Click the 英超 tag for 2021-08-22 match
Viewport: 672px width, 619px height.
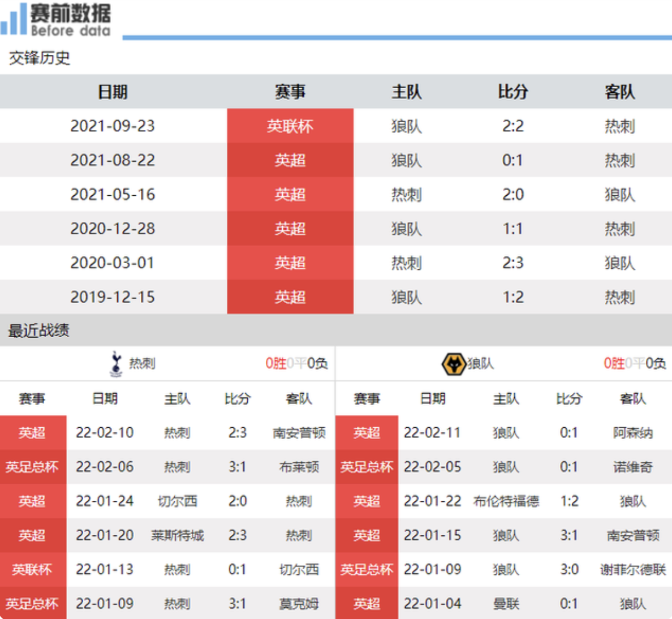click(x=290, y=161)
